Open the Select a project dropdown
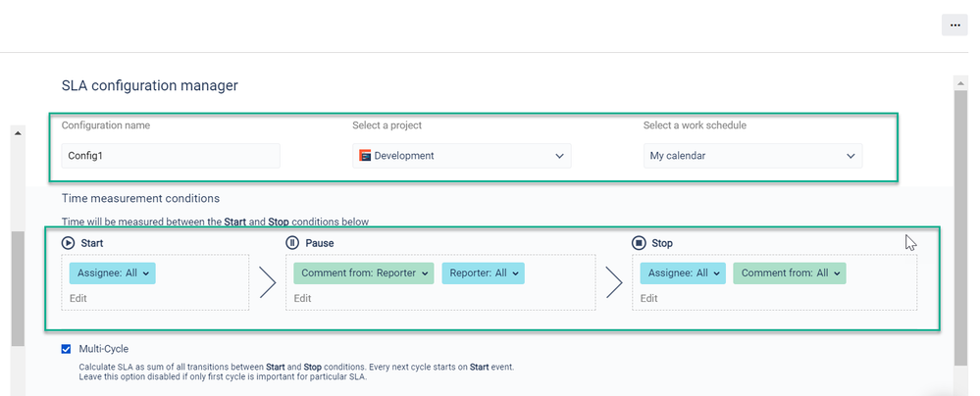 click(462, 156)
